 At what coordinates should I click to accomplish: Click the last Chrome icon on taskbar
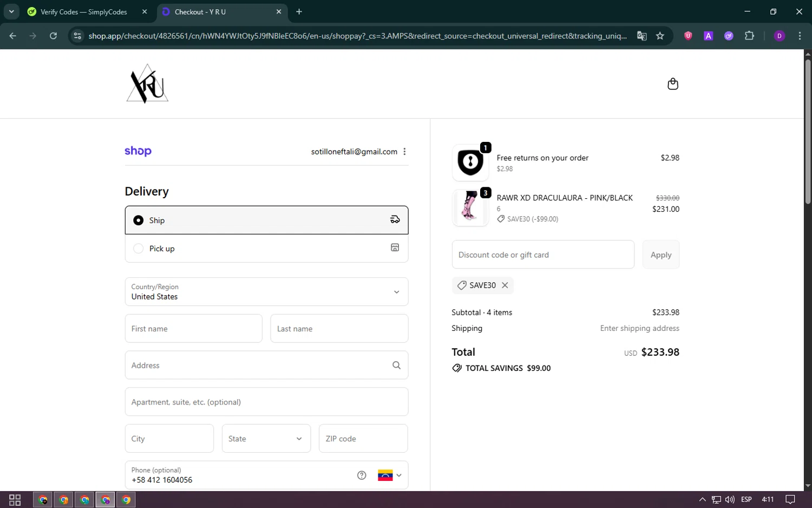126,499
